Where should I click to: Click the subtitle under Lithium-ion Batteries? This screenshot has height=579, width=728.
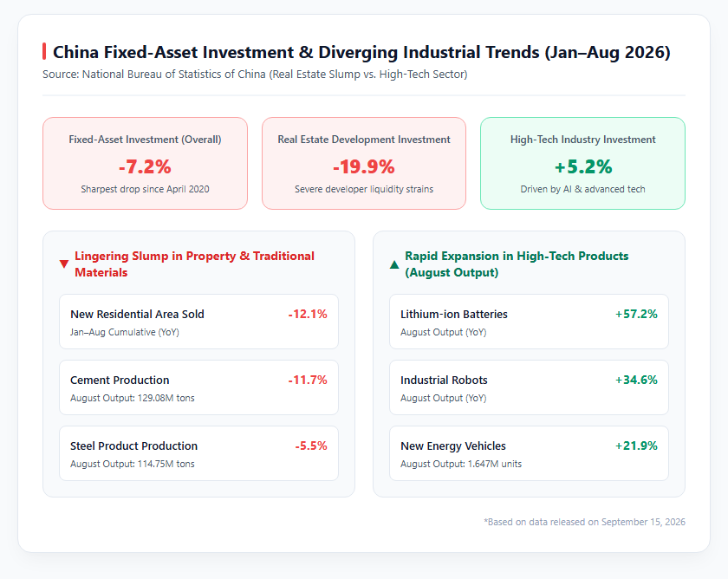(x=444, y=332)
